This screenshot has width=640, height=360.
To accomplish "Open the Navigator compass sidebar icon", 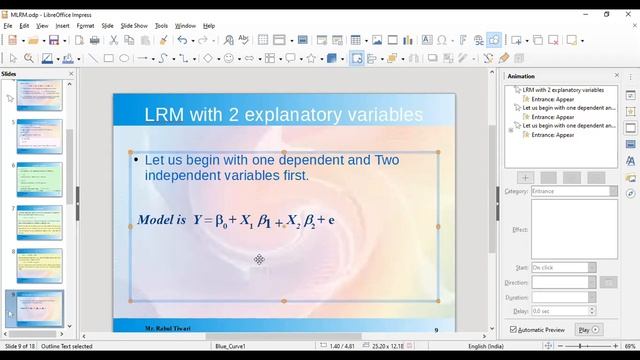I will [x=631, y=193].
